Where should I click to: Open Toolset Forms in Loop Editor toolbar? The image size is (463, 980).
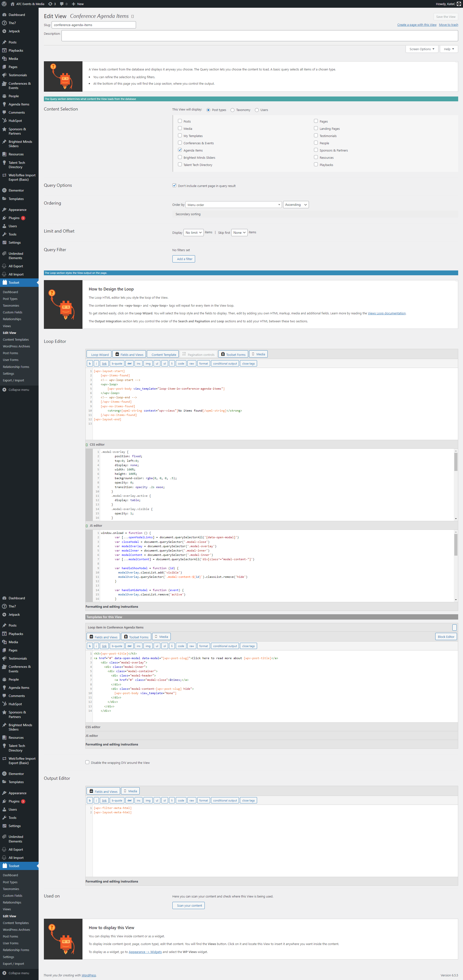[x=233, y=354]
